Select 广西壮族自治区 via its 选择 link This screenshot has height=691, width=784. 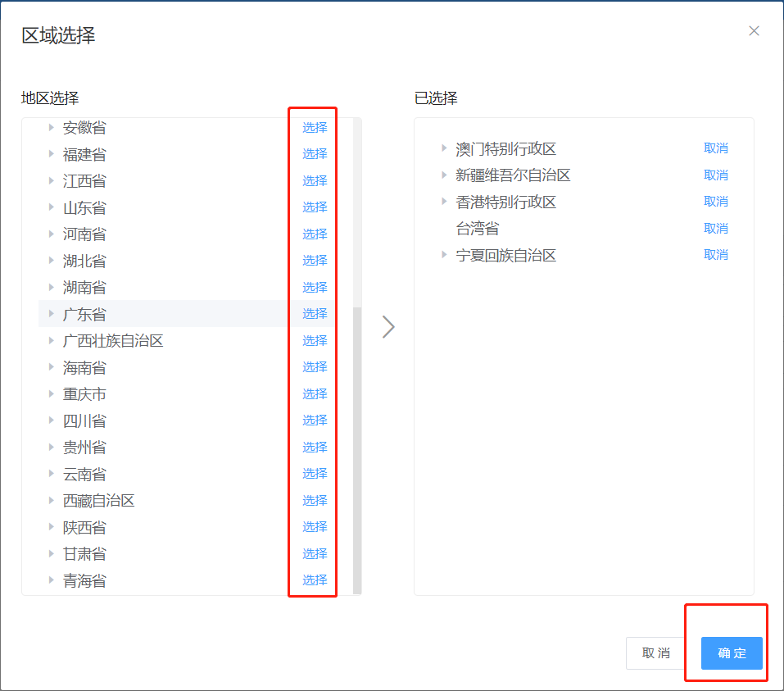point(315,340)
